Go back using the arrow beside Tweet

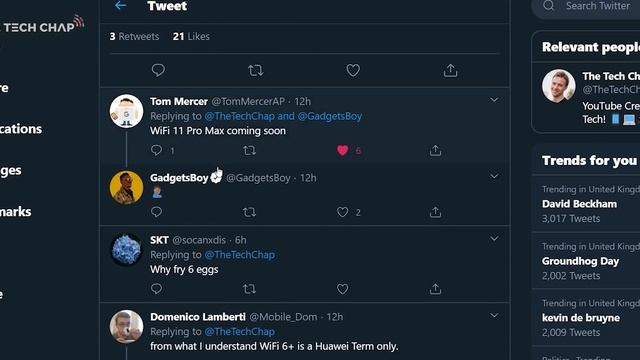pos(120,5)
